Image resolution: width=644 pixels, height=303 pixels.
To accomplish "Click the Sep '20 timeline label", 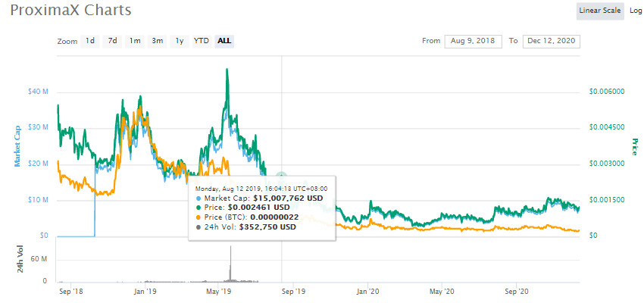I will pyautogui.click(x=517, y=292).
